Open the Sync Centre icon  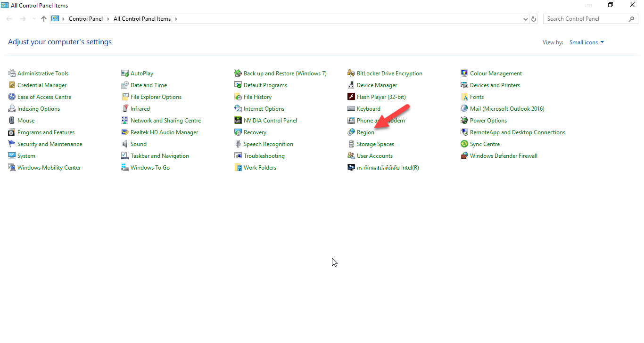464,144
